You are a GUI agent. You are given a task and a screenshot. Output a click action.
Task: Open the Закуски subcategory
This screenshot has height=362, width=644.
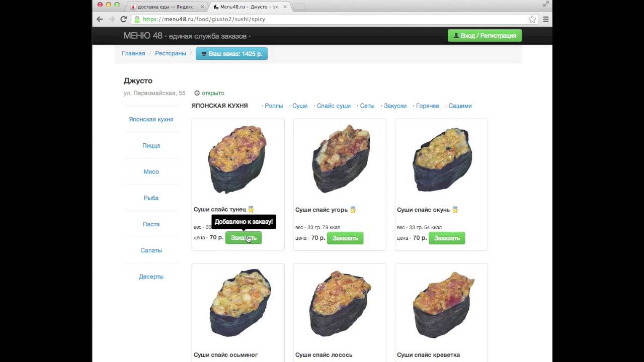[x=395, y=106]
